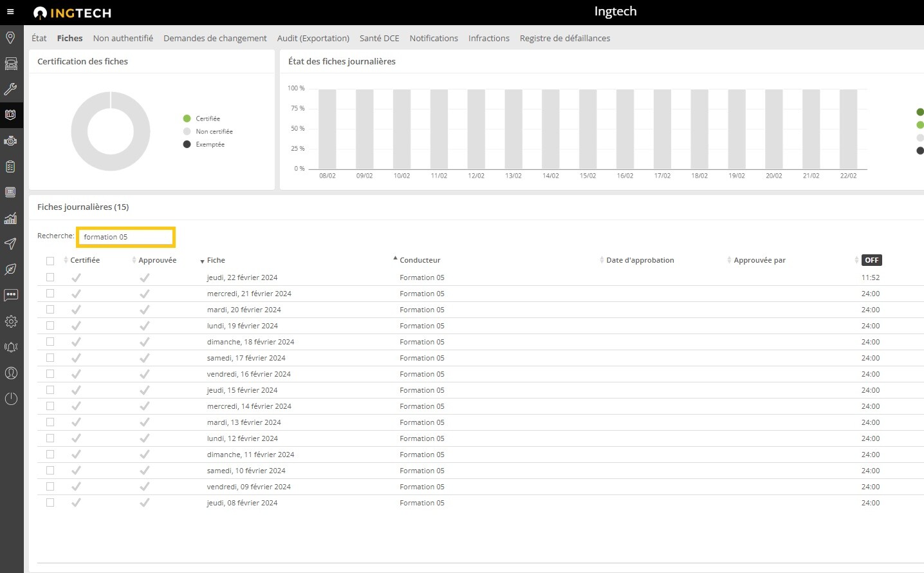The image size is (924, 573).
Task: Click the alarm bell icon in sidebar
Action: click(11, 347)
